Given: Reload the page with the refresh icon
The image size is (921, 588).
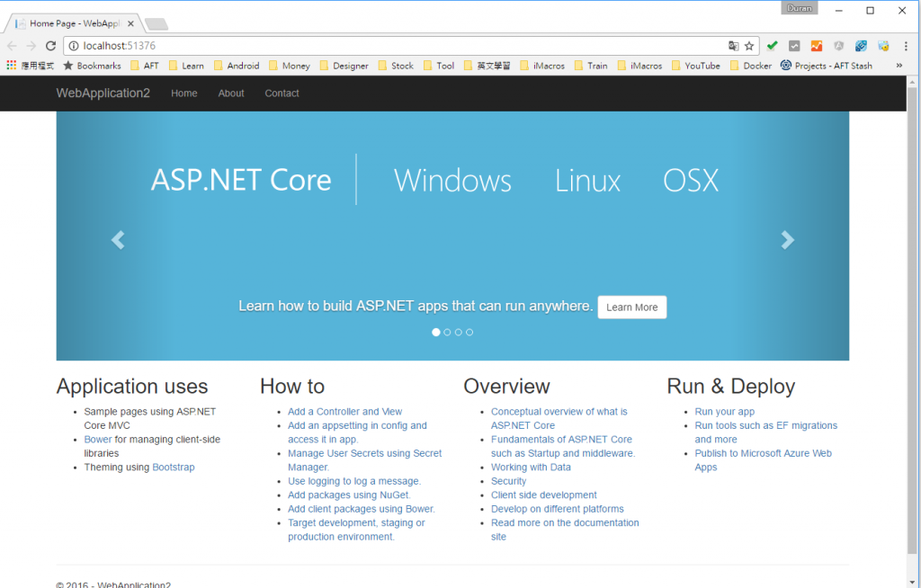Looking at the screenshot, I should click(51, 46).
